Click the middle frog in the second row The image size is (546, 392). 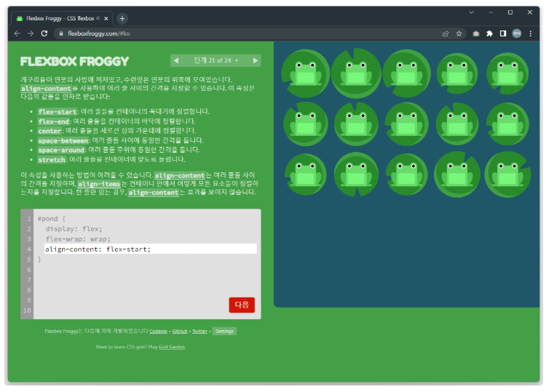click(406, 124)
